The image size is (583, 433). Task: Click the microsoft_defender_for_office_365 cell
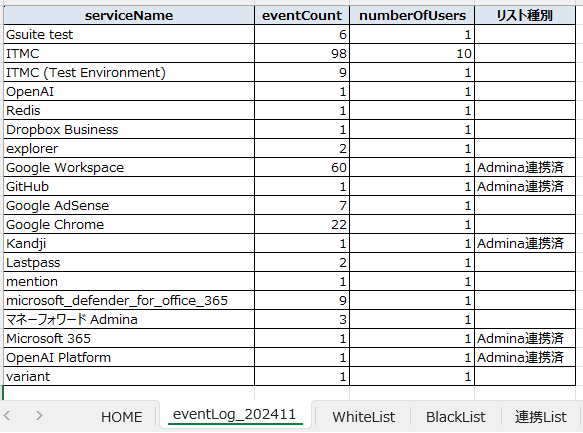(129, 300)
